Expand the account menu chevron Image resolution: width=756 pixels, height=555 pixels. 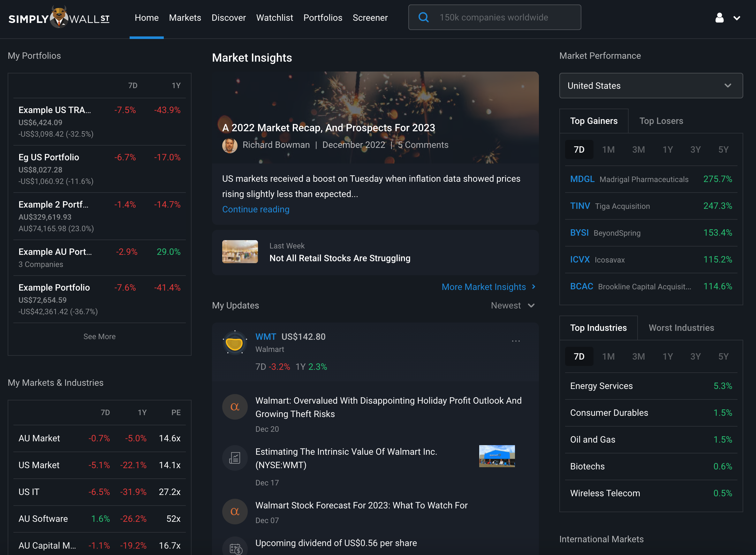coord(737,19)
